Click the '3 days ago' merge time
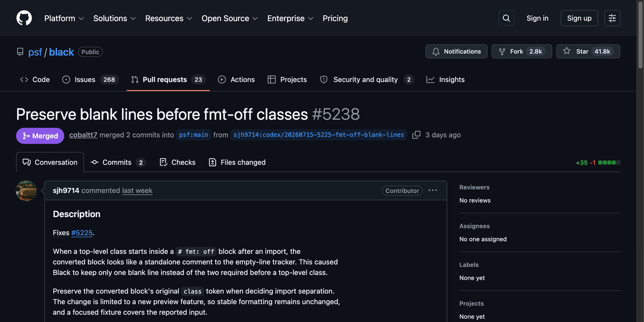 (443, 135)
